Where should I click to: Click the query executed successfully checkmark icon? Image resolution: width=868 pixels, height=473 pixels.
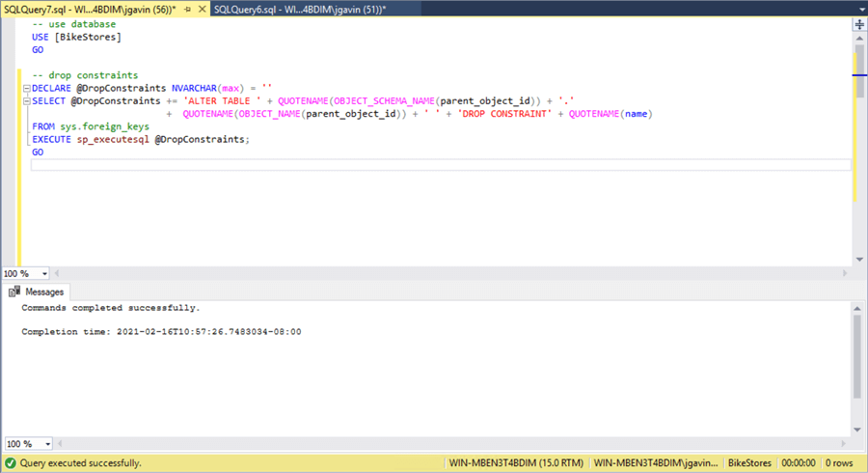coord(10,463)
